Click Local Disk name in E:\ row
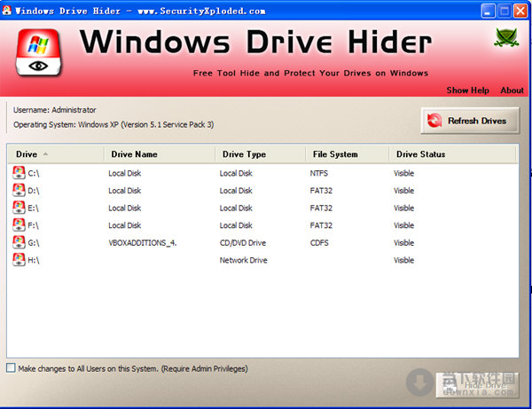Image resolution: width=532 pixels, height=409 pixels. click(124, 208)
